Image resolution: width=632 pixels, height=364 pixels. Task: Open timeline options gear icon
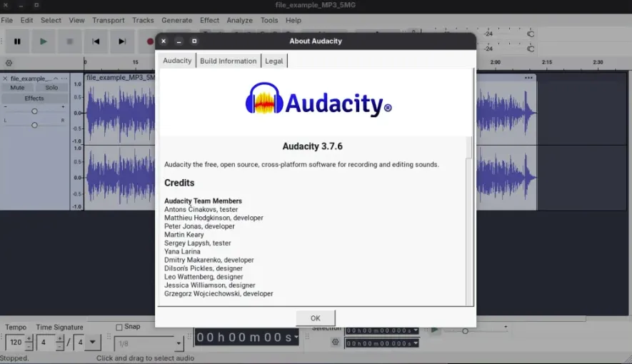click(9, 63)
